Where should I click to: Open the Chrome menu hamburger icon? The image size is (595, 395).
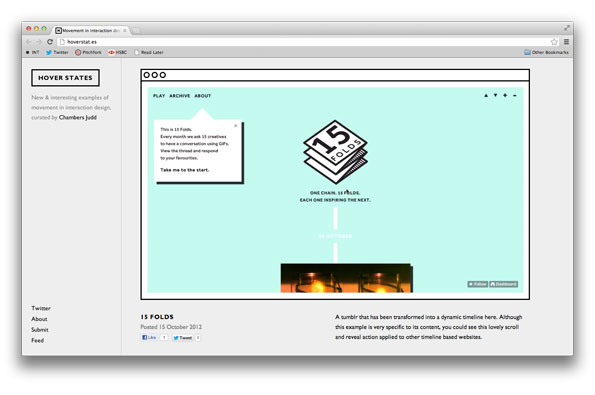[x=566, y=42]
